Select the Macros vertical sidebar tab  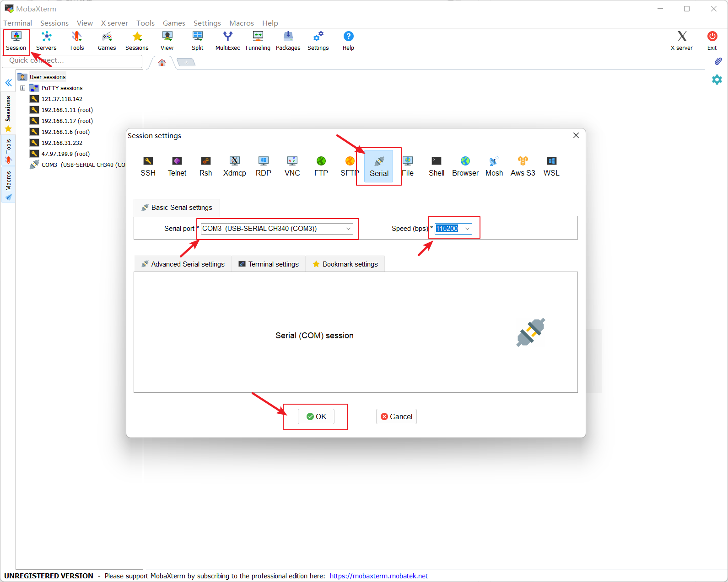pos(8,185)
